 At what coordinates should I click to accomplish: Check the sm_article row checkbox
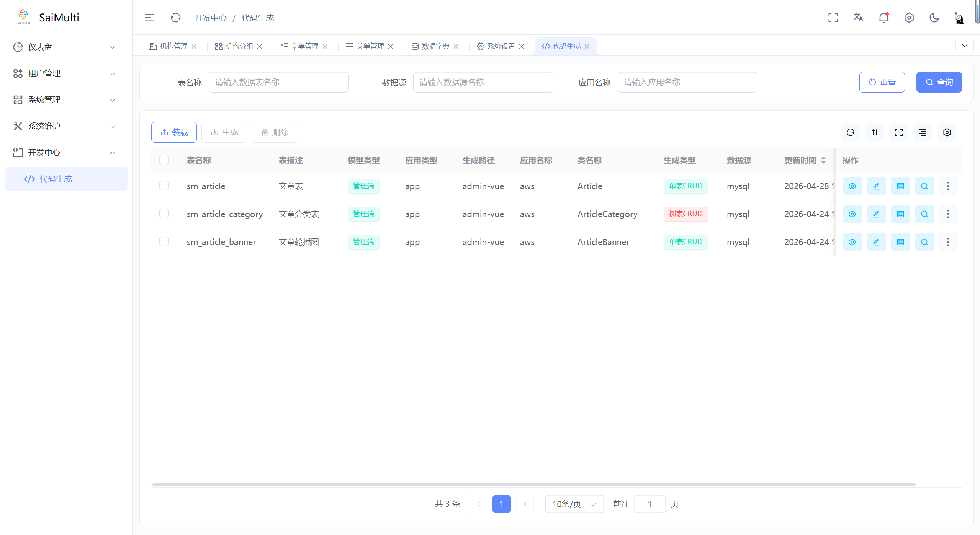[x=164, y=186]
